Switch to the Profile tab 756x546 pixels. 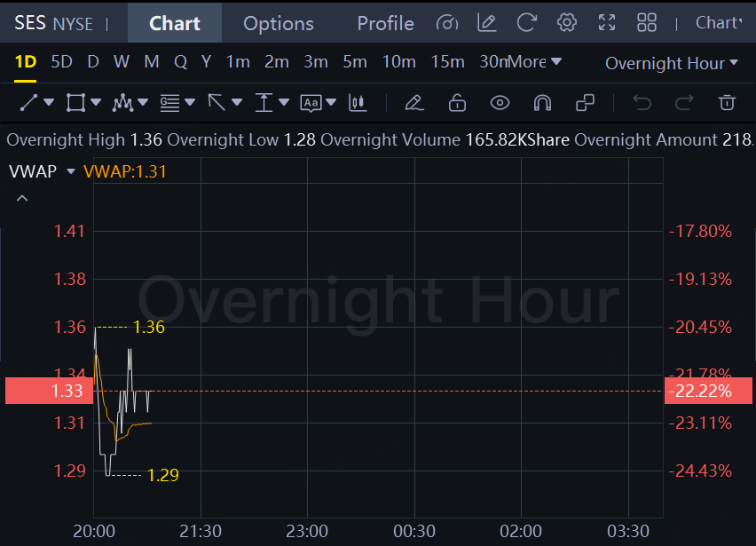(385, 23)
